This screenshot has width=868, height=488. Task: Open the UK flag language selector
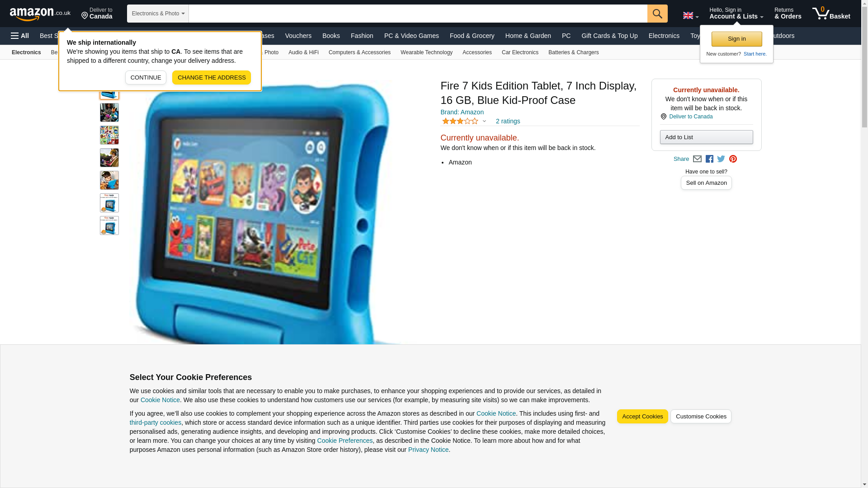coord(691,15)
